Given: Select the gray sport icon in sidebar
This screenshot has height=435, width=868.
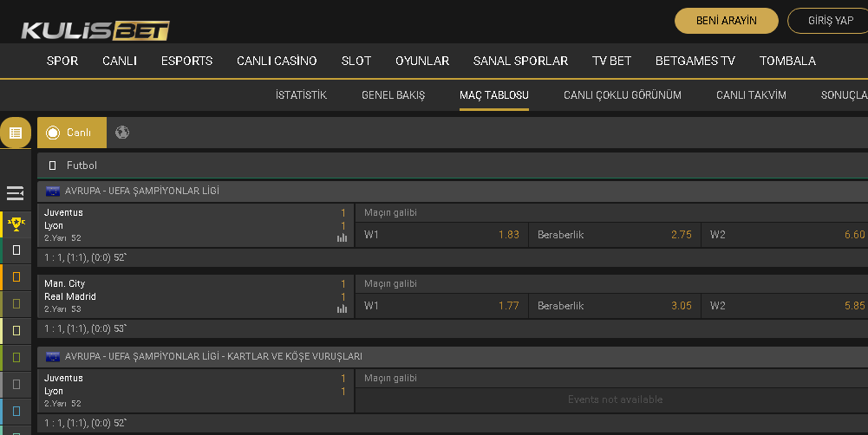Looking at the screenshot, I should pos(16,384).
